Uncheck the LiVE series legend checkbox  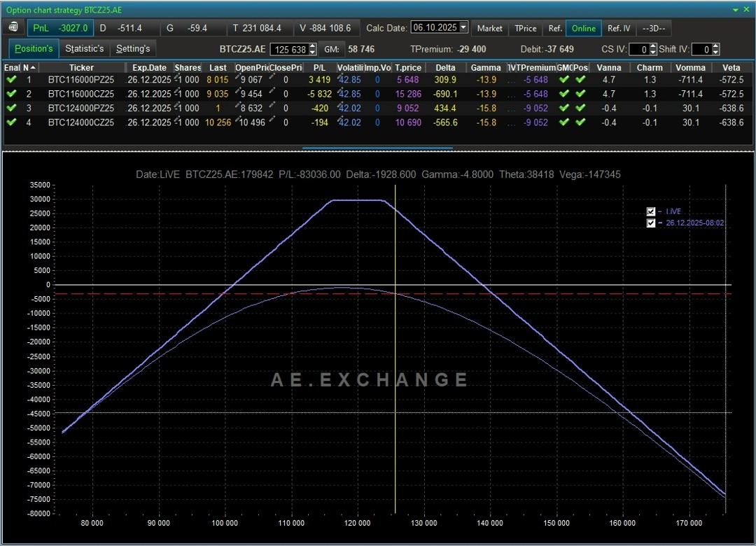pos(650,211)
